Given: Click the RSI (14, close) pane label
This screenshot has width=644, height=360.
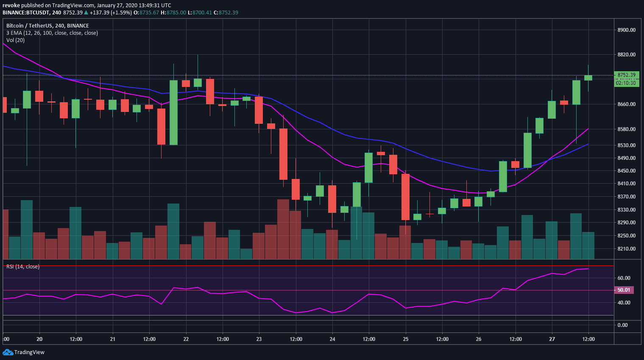Looking at the screenshot, I should (x=22, y=267).
